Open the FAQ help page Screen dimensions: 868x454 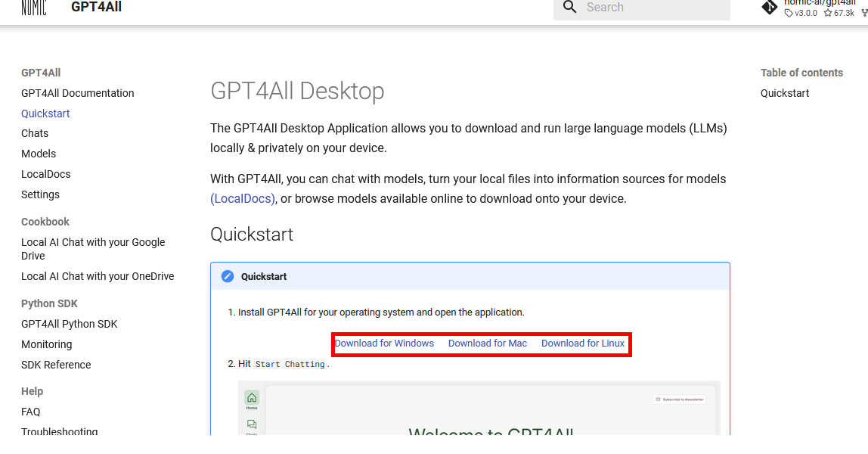coord(31,412)
